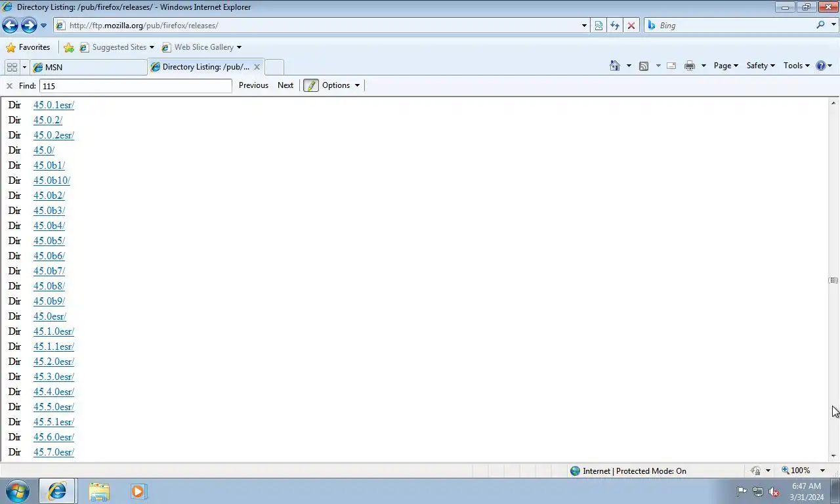Open Windows Explorer from the taskbar

coord(99,491)
